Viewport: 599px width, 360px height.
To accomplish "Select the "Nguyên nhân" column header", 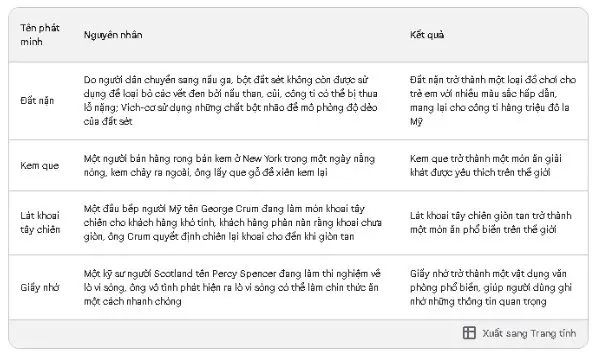I will tap(113, 35).
